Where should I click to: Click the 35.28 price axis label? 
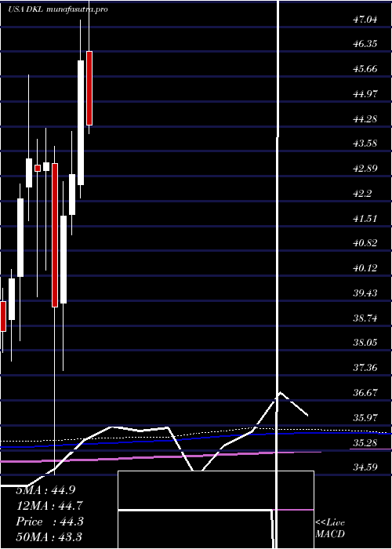click(365, 442)
